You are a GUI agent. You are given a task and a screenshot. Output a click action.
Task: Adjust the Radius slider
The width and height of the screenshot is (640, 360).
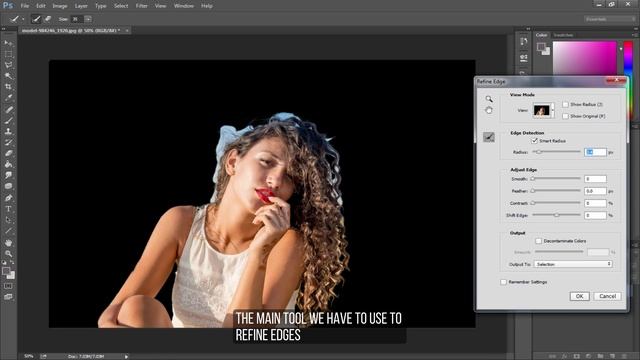click(539, 152)
